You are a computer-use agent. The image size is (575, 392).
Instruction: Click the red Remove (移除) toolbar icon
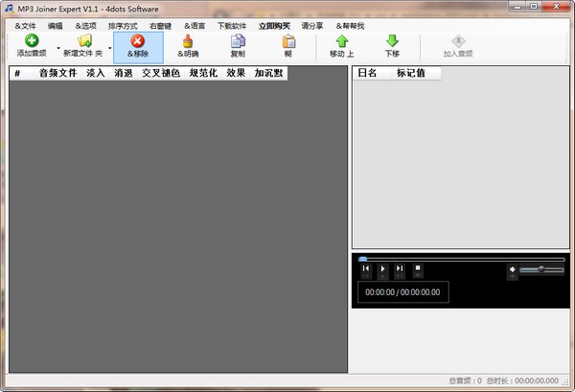[x=137, y=41]
